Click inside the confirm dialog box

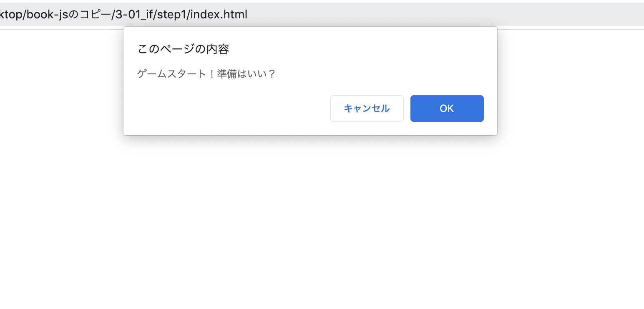click(x=310, y=81)
